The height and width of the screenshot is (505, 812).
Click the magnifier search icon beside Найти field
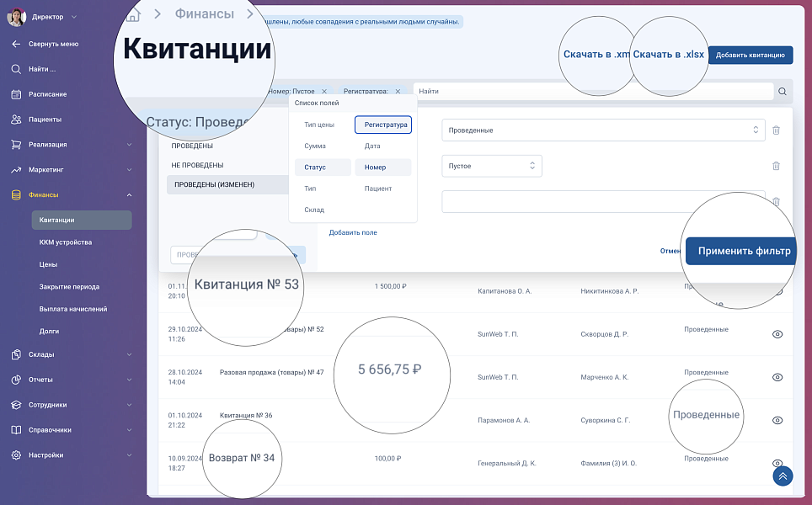[x=783, y=92]
